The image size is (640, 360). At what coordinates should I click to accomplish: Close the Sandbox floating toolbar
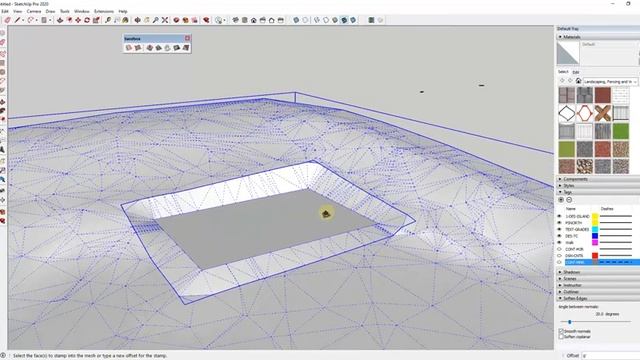187,38
